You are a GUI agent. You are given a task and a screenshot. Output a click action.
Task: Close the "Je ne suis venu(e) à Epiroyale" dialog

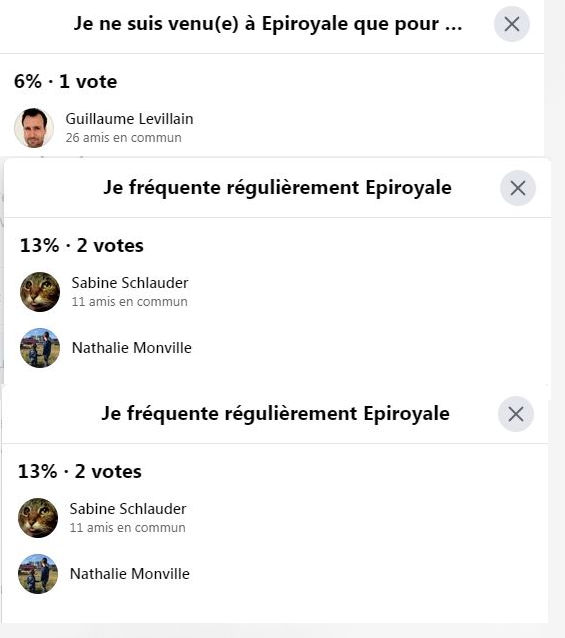[x=512, y=24]
